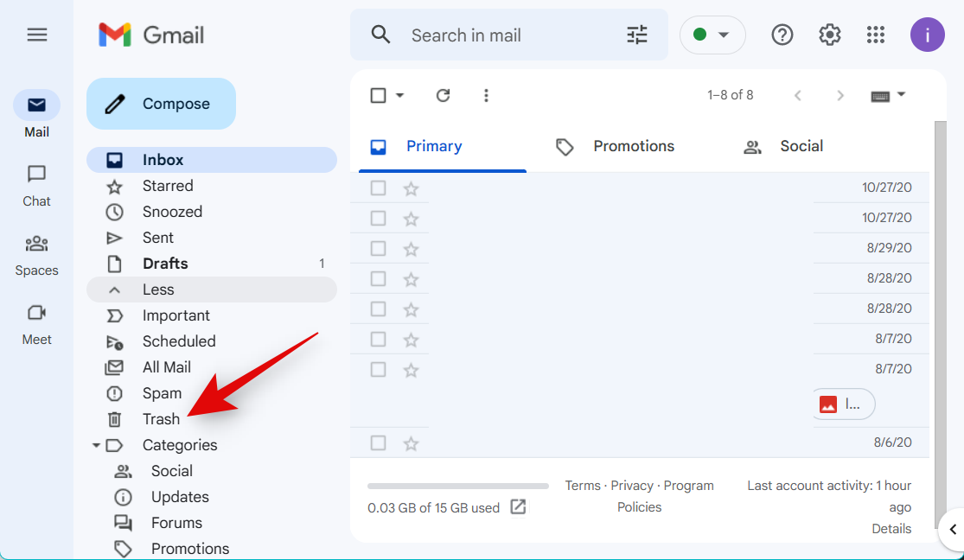Open the search filter options icon
This screenshot has height=560, width=964.
point(637,35)
